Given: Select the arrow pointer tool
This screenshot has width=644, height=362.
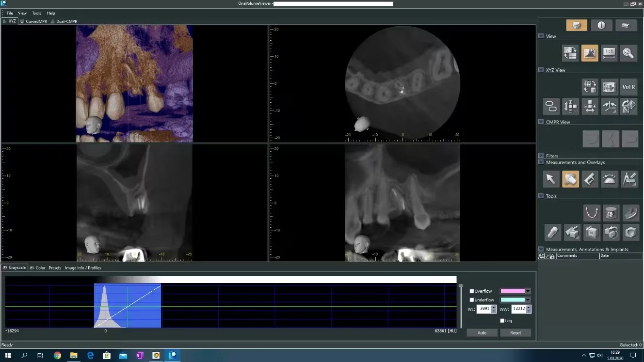Looking at the screenshot, I should tap(551, 179).
